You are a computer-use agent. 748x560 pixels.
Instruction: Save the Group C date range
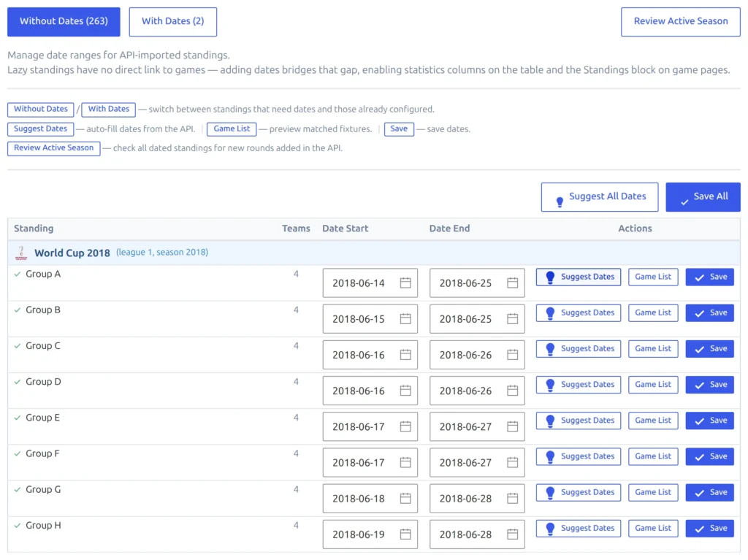pyautogui.click(x=710, y=349)
